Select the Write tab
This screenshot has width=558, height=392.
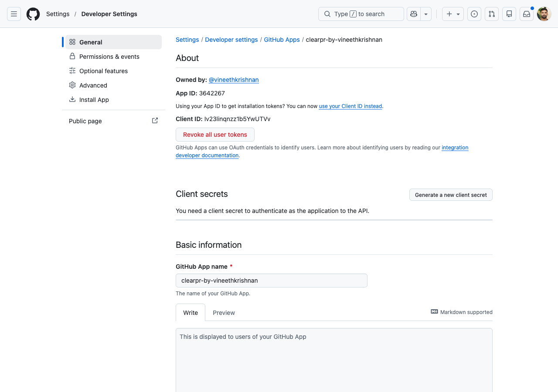[191, 313]
